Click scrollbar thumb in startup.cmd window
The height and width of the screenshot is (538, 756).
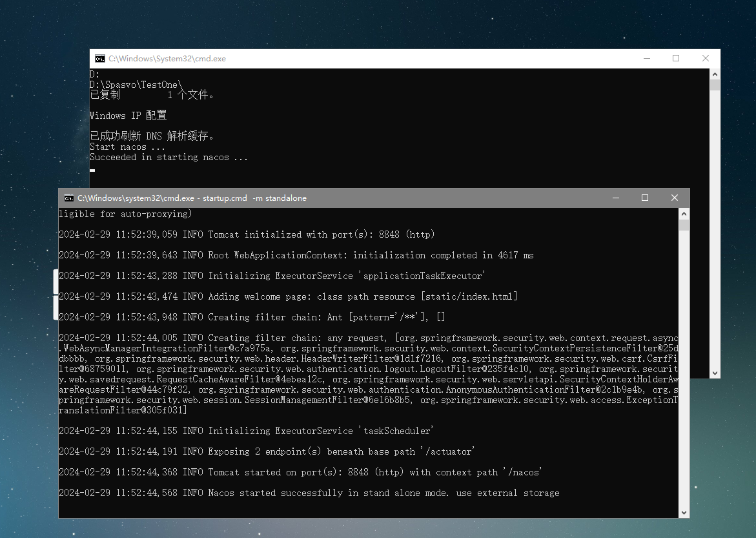pos(684,225)
